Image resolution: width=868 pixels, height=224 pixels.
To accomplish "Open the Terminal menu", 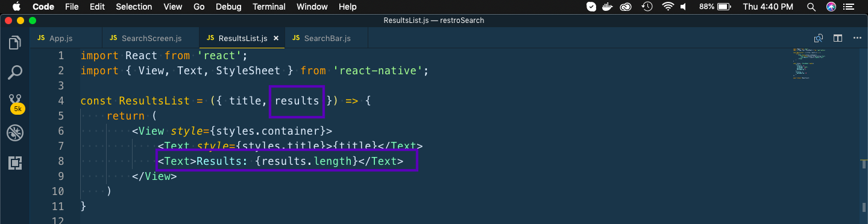I will [x=269, y=7].
